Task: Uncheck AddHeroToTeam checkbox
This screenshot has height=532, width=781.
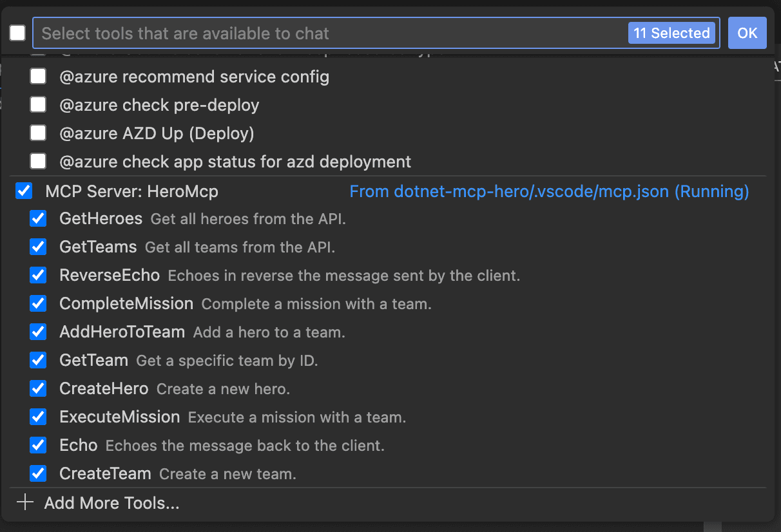Action: pyautogui.click(x=38, y=332)
